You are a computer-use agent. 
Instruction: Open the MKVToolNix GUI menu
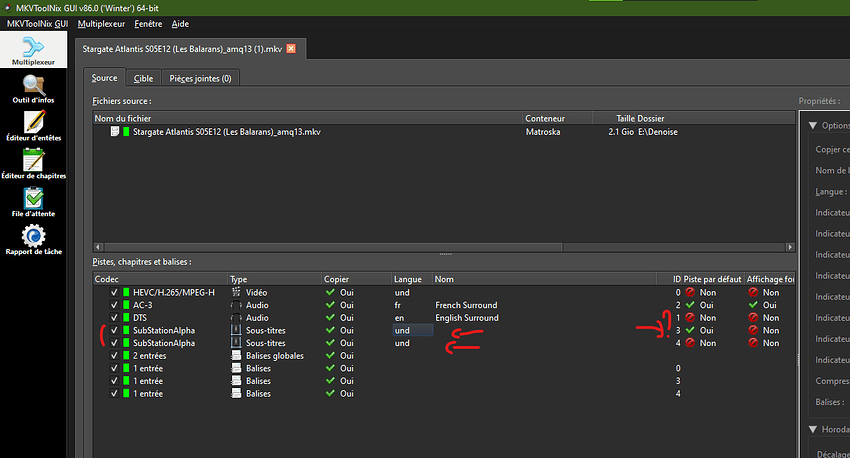37,24
